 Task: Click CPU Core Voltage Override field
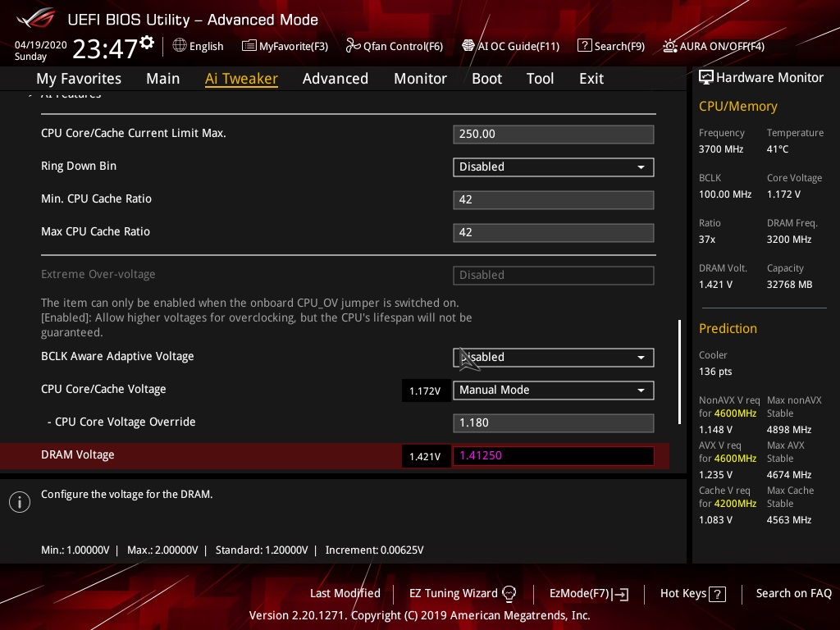tap(554, 422)
